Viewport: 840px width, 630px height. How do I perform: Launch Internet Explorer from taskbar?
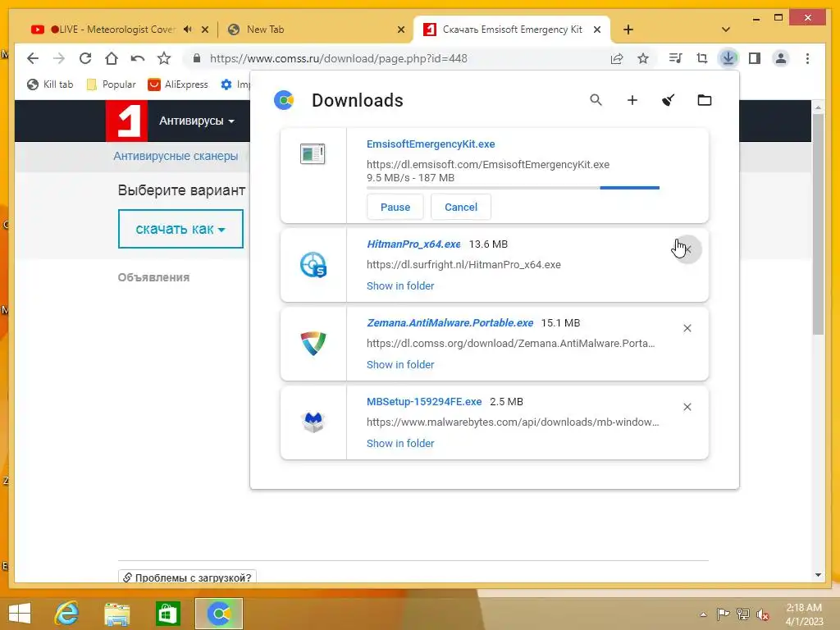click(x=67, y=614)
